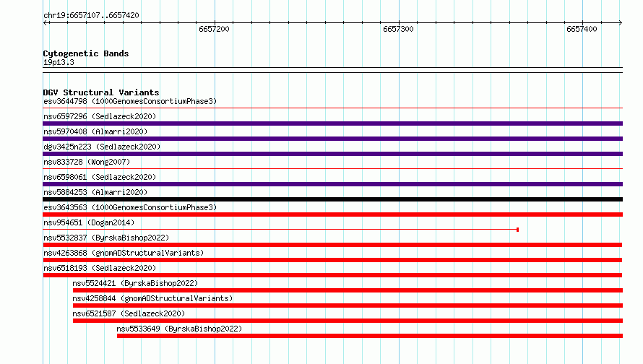
Task: Click nsv5533649 (ByrskaBishop2022) label
Action: (179, 329)
